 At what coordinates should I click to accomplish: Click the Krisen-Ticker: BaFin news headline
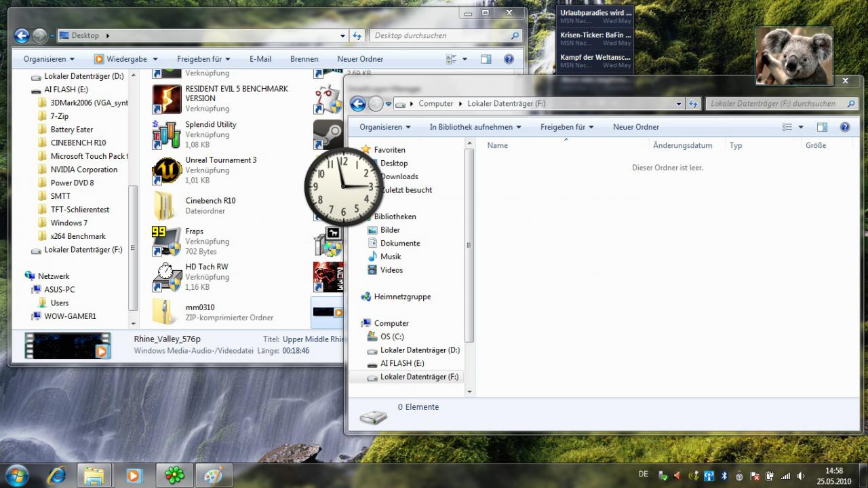pyautogui.click(x=595, y=35)
